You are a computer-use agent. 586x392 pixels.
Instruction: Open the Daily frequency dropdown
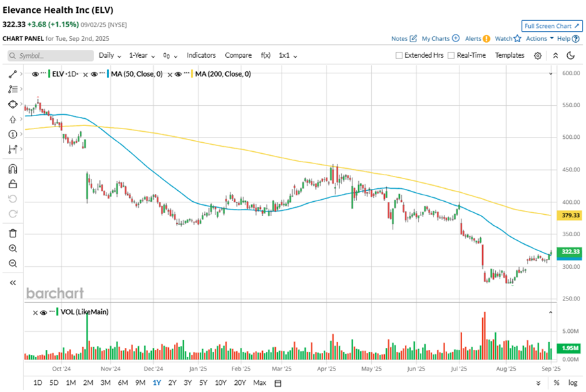110,55
